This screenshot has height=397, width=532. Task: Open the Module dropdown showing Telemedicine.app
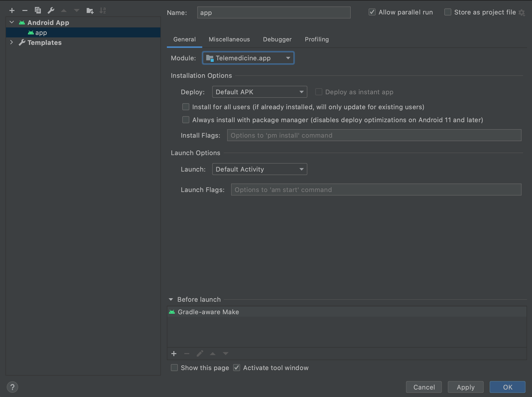[248, 58]
